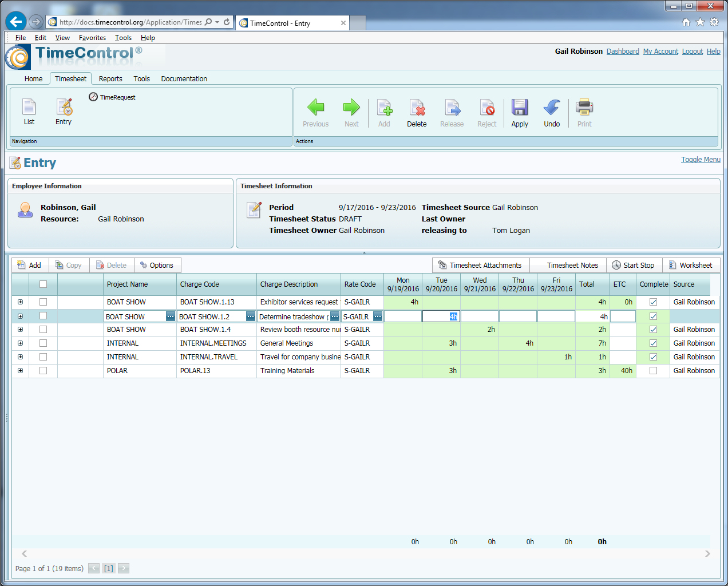Select the INTERNAL.MEETINGS row checkbox
The width and height of the screenshot is (728, 586).
point(43,343)
